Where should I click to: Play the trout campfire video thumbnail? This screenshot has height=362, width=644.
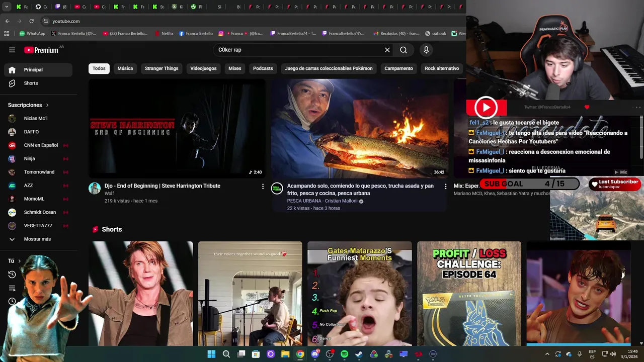[360, 128]
